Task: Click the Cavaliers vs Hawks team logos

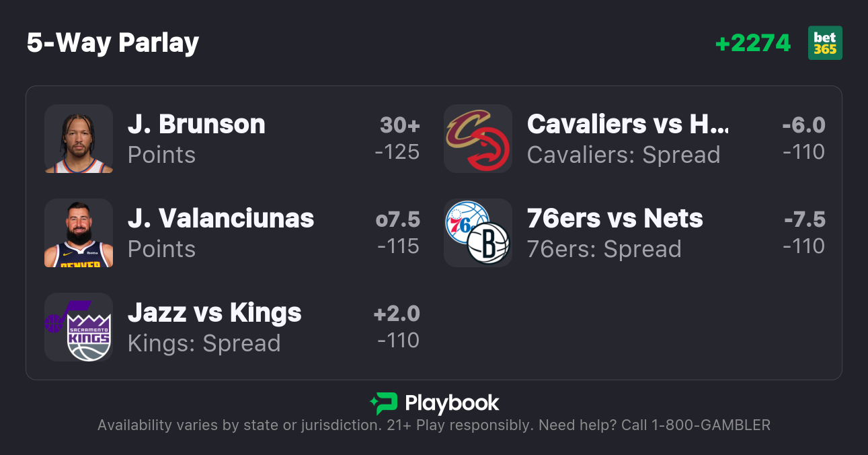Action: point(478,139)
